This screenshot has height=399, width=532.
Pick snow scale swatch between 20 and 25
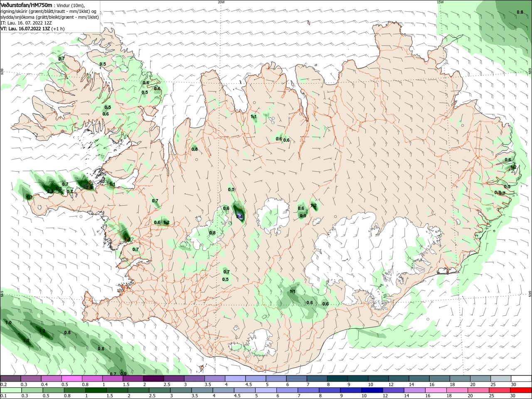coord(480,379)
